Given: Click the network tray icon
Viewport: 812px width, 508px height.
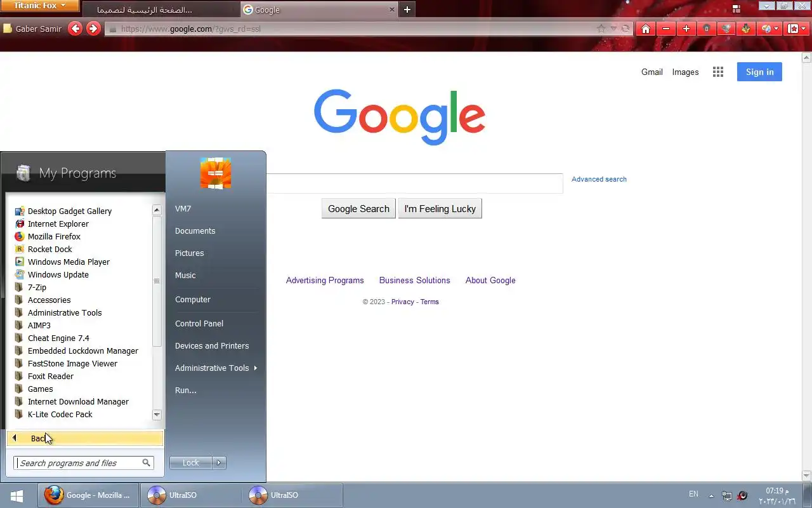Looking at the screenshot, I should [x=727, y=495].
